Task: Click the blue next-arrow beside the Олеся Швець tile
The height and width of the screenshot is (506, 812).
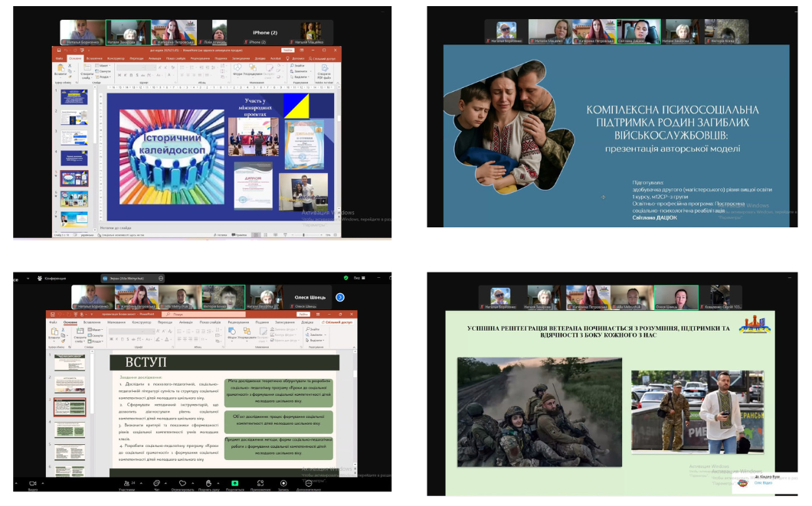Action: pyautogui.click(x=340, y=297)
